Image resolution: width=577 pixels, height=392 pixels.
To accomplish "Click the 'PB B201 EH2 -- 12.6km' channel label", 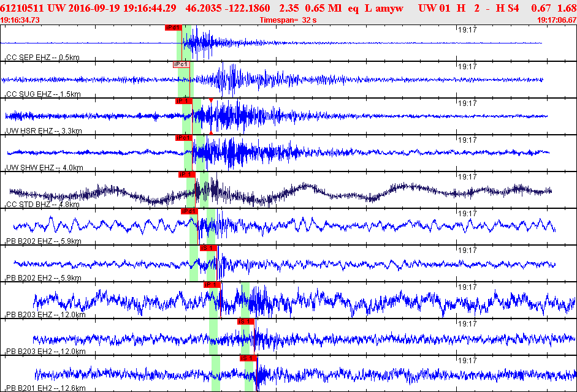I will point(45,388).
